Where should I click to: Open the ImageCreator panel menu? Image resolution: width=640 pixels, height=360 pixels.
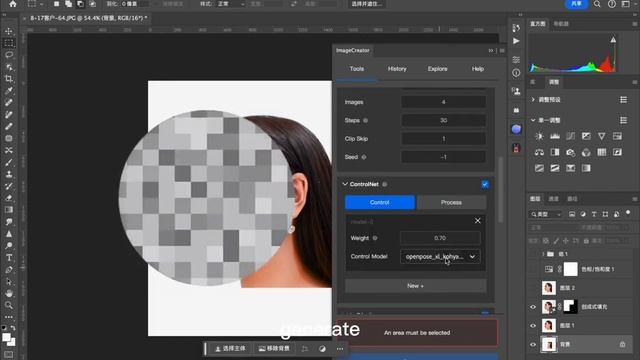502,51
